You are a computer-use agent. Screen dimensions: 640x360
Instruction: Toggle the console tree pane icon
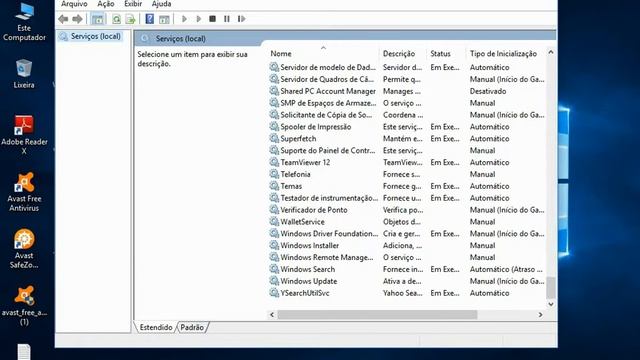[98, 19]
